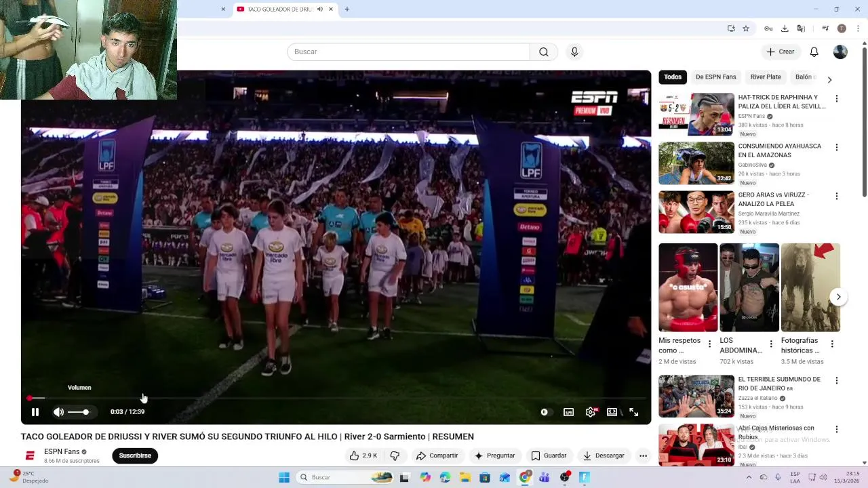Mute the tab via its speaker icon
Image resolution: width=868 pixels, height=488 pixels.
click(x=320, y=9)
